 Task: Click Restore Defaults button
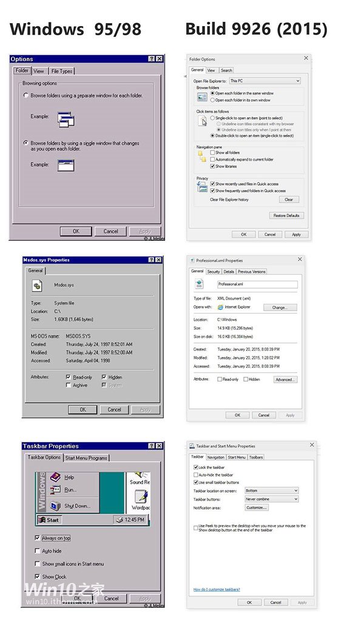click(x=286, y=215)
